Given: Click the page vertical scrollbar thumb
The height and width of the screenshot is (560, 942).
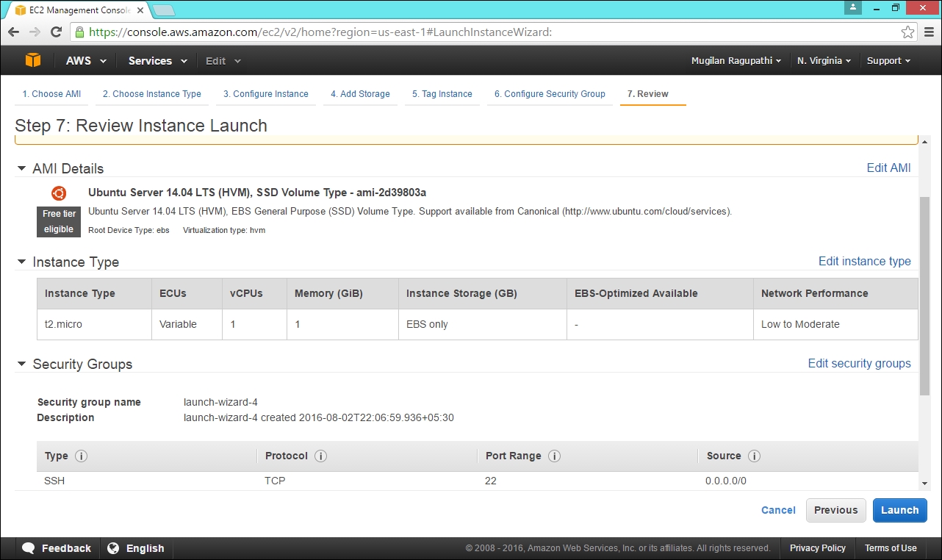Looking at the screenshot, I should 924,295.
